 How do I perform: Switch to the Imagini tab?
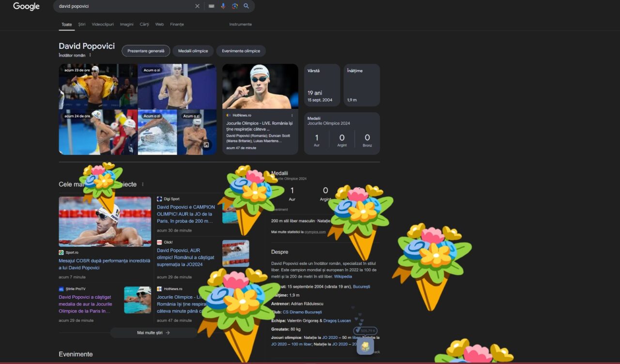(x=126, y=24)
